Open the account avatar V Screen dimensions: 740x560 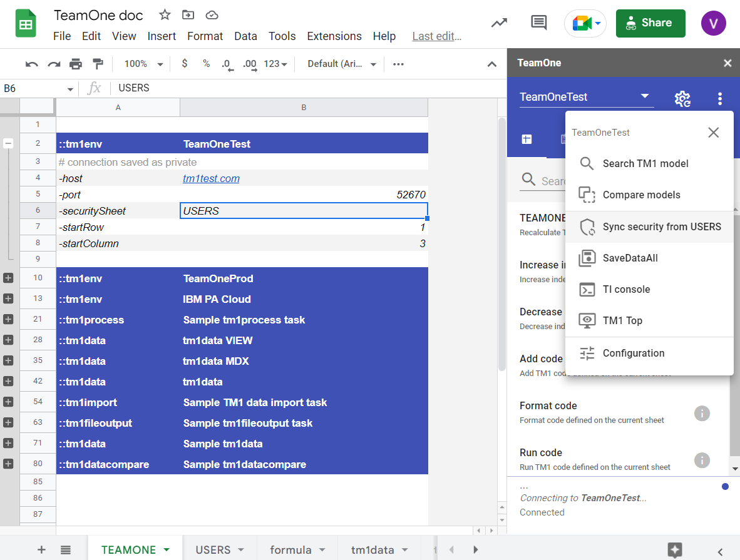coord(713,23)
